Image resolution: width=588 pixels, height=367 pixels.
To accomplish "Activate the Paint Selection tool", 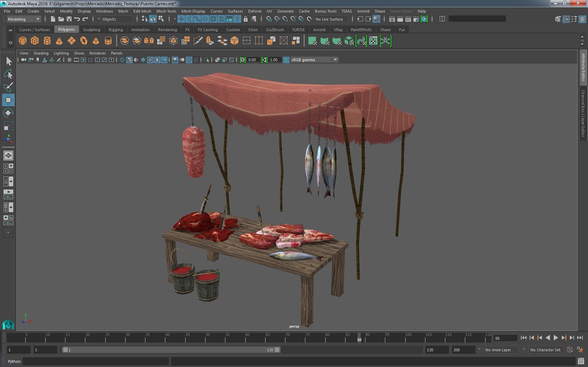I will pyautogui.click(x=8, y=87).
